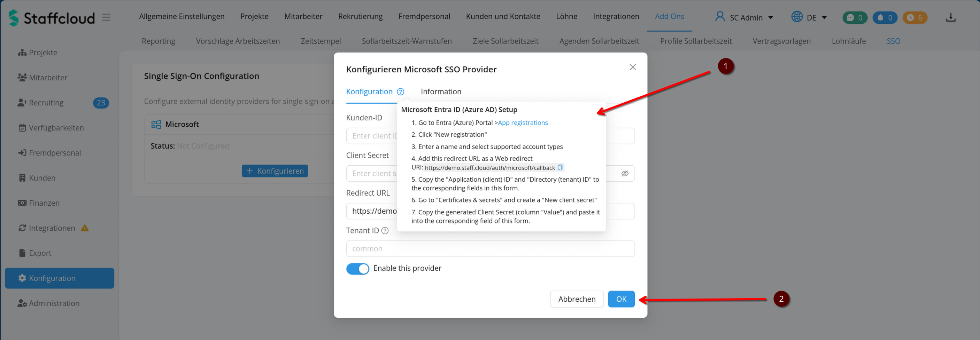The height and width of the screenshot is (340, 980).
Task: Switch to the Information dialog tab
Action: [x=441, y=92]
